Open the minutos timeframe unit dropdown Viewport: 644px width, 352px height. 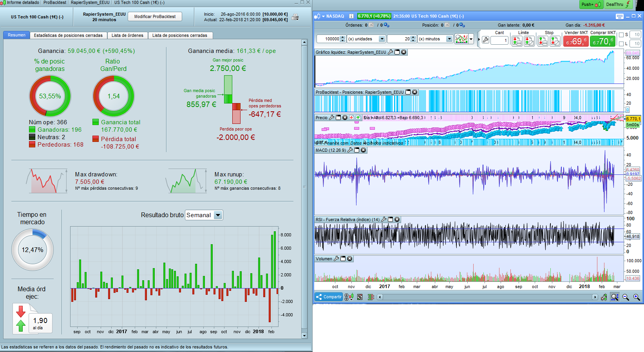[435, 39]
